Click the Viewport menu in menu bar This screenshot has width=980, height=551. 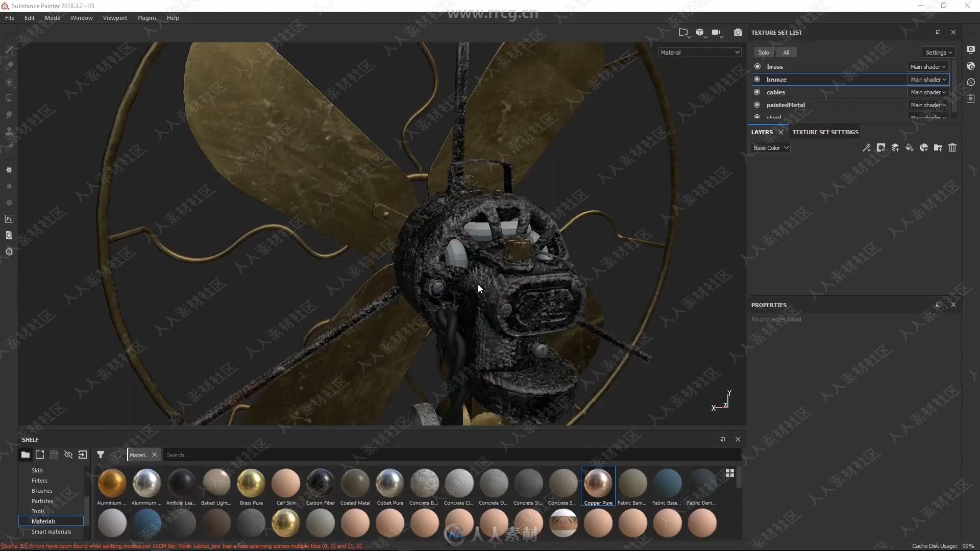coord(114,17)
